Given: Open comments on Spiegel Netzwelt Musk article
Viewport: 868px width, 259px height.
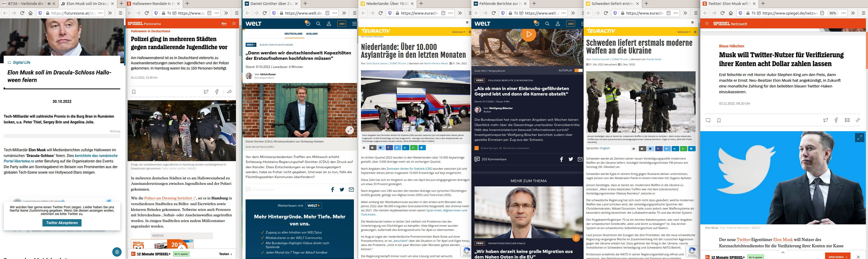Looking at the screenshot, I should click(708, 120).
